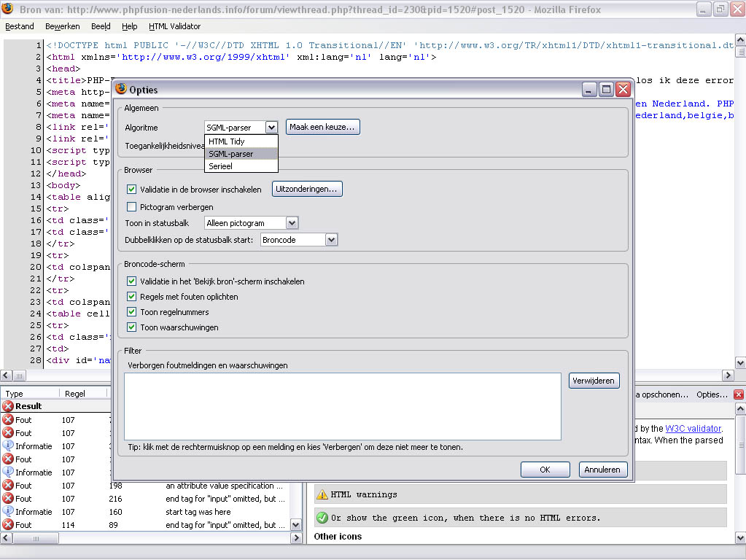Screen dimensions: 746x560
Task: Toggle 'Validatie in het Bekijk bron-scherm' checkbox
Action: [132, 281]
